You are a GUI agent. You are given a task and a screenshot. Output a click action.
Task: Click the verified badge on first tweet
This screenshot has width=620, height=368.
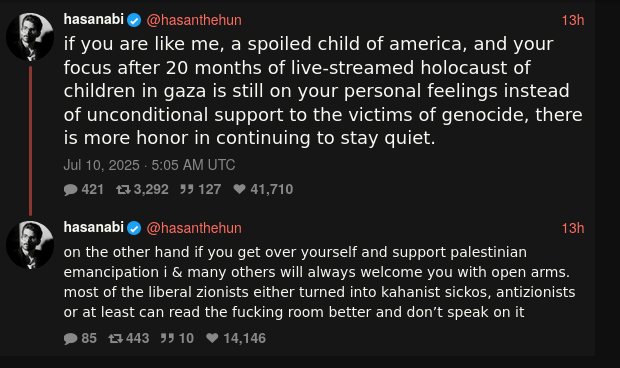pos(134,20)
